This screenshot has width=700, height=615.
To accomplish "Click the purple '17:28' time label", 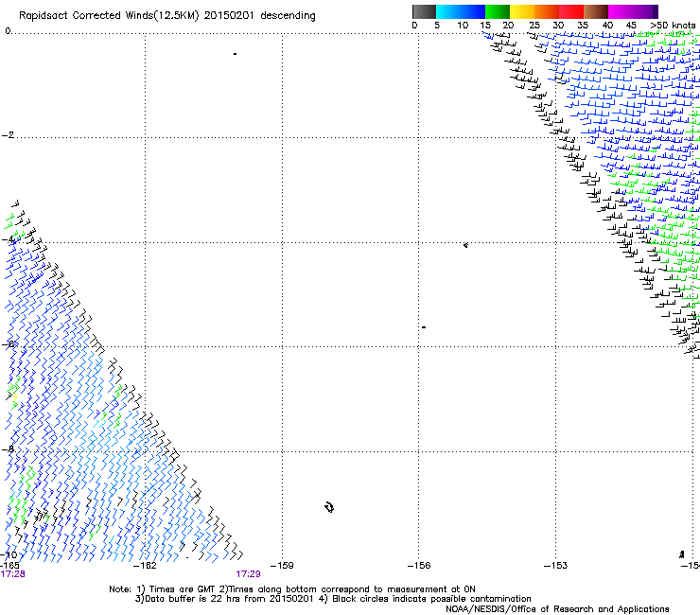I will tap(12, 574).
